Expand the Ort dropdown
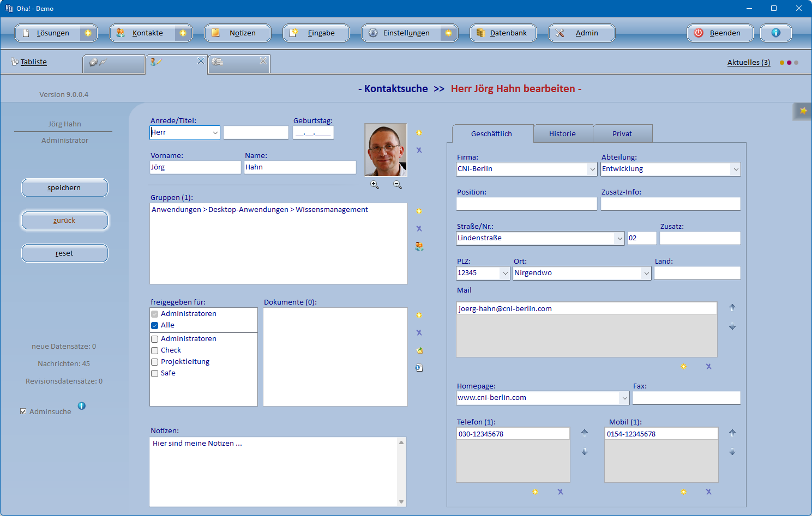This screenshot has height=516, width=812. [646, 273]
